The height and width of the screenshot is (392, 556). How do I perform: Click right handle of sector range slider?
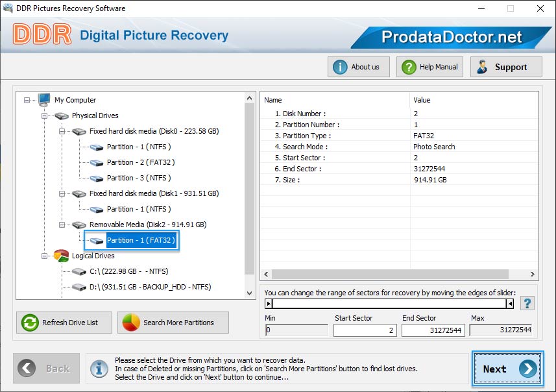[x=510, y=304]
